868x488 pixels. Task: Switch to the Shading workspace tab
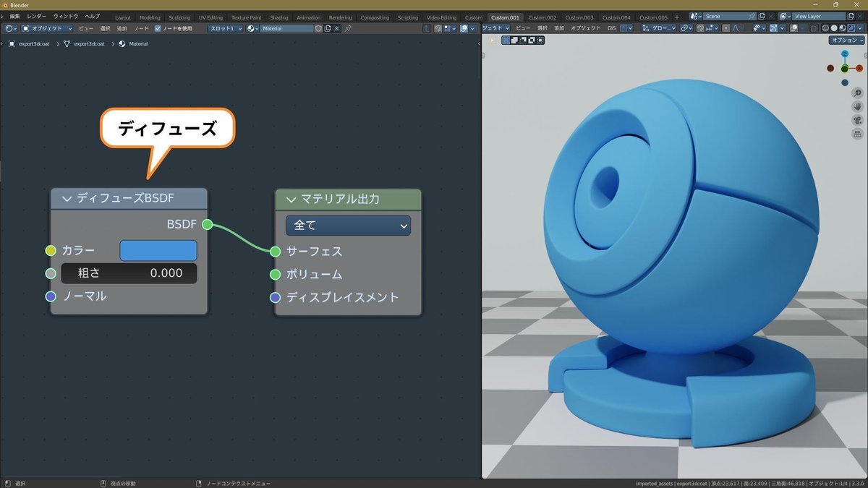point(279,17)
